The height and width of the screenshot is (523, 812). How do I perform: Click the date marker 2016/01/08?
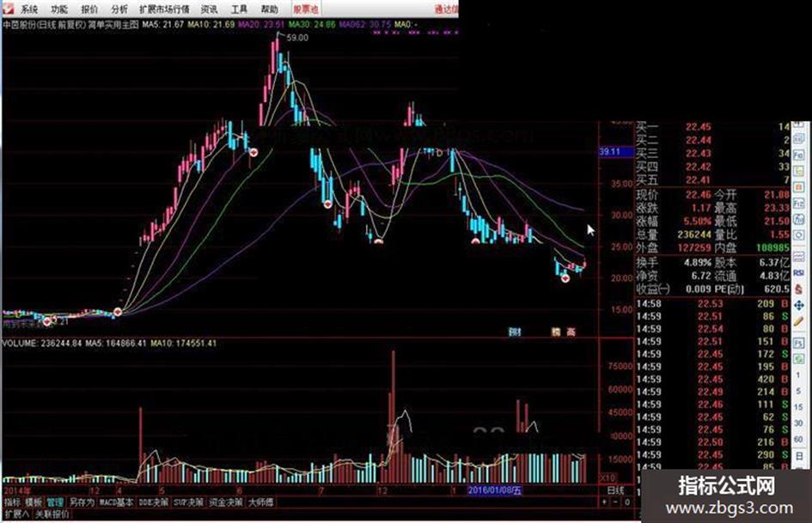point(494,490)
